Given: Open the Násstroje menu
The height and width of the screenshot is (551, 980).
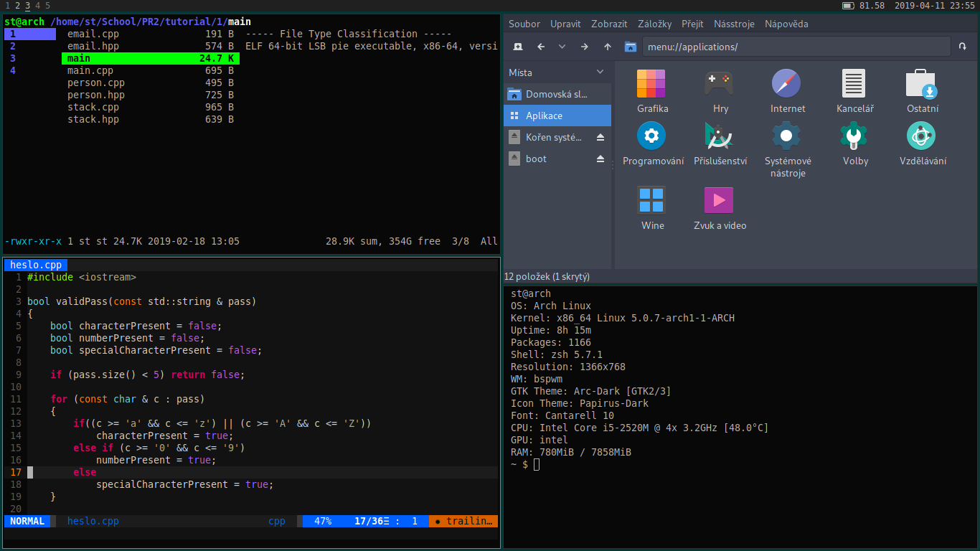Looking at the screenshot, I should point(733,24).
